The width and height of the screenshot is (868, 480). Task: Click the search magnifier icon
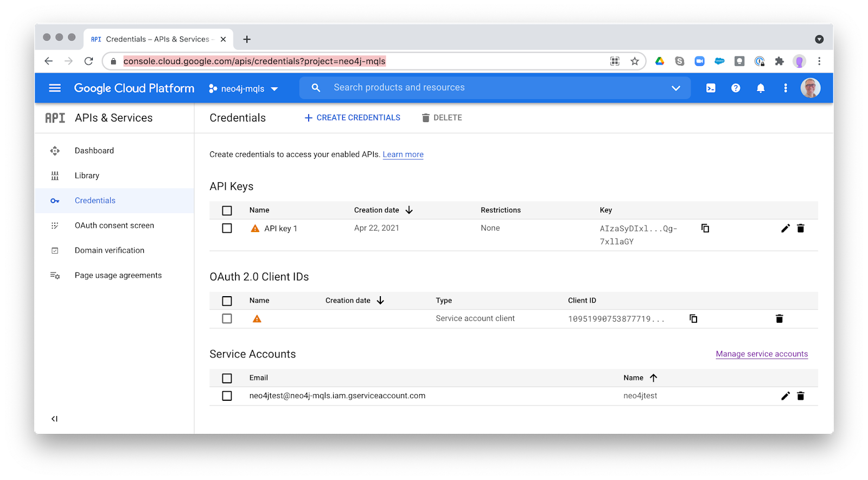tap(316, 87)
